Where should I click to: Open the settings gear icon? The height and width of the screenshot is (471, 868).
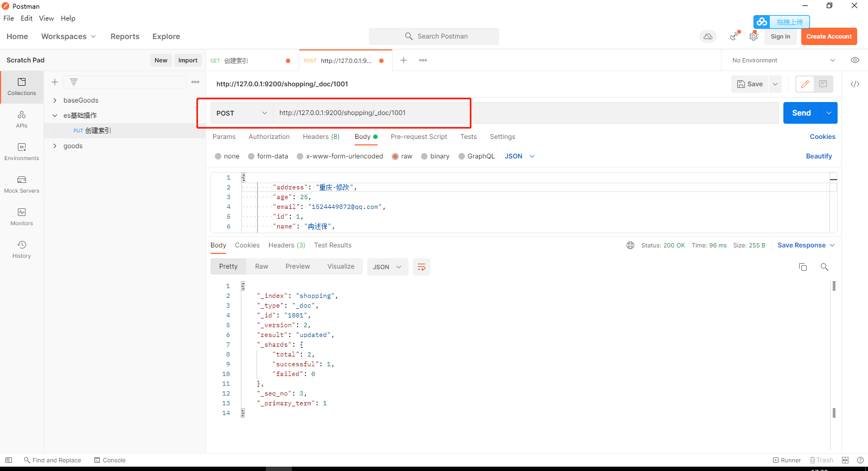pos(754,36)
